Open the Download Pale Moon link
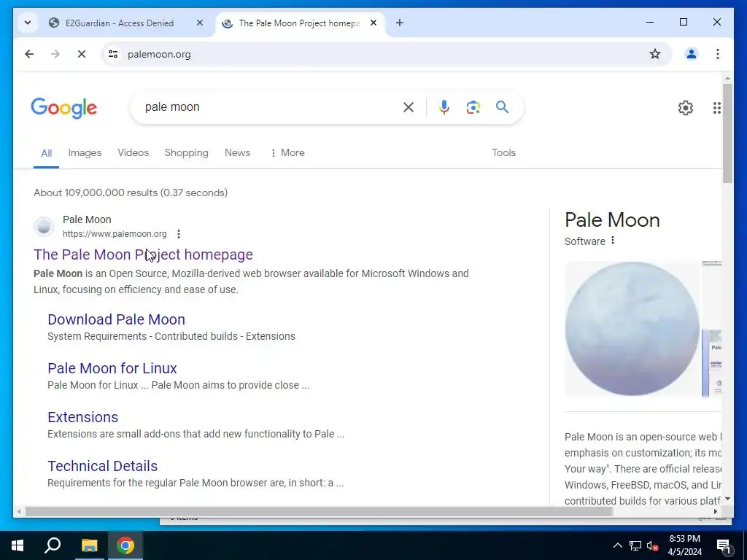Screen dimensions: 747x560 [x=116, y=319]
